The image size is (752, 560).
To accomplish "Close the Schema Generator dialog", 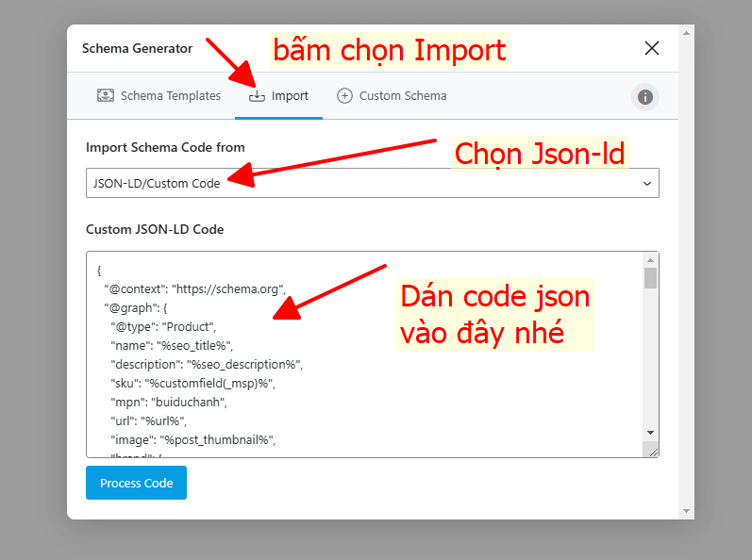I will pyautogui.click(x=651, y=48).
